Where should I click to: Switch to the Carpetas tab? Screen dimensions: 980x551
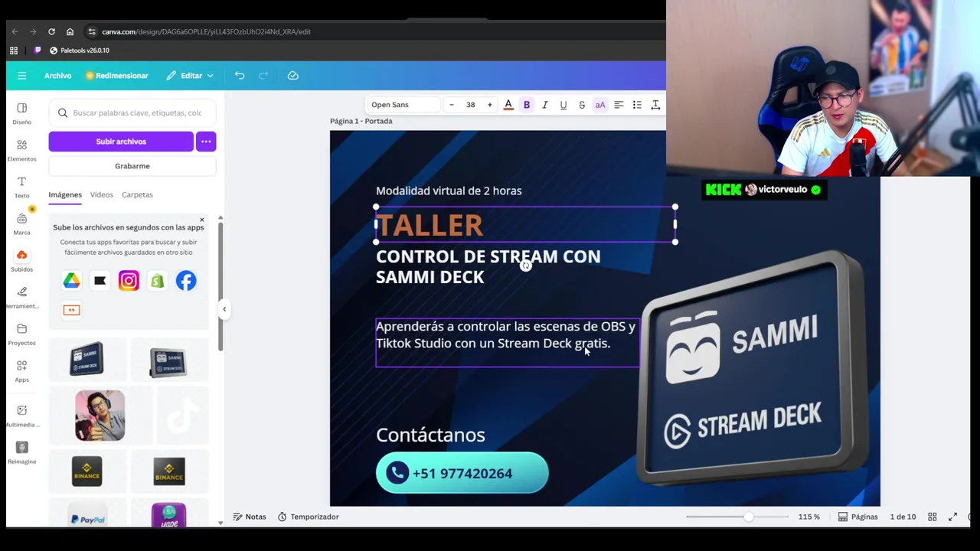(137, 194)
